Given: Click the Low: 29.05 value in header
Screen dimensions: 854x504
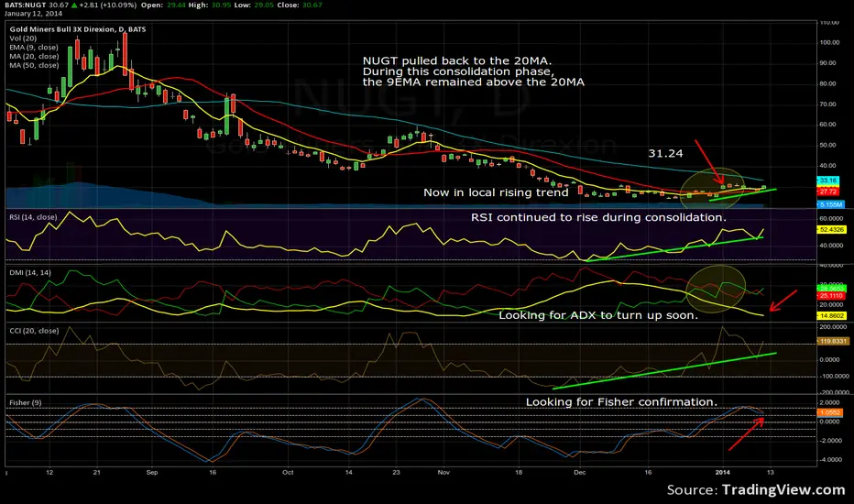Looking at the screenshot, I should (x=253, y=5).
